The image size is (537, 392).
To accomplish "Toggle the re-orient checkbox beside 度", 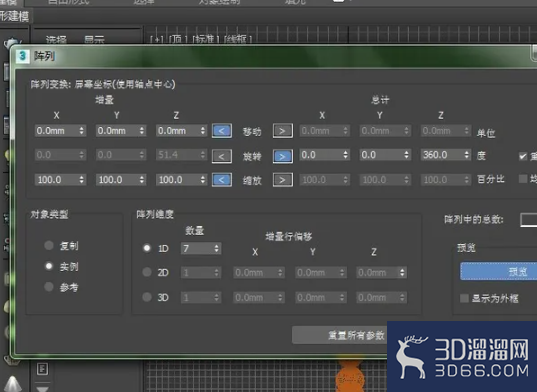I will tap(523, 156).
